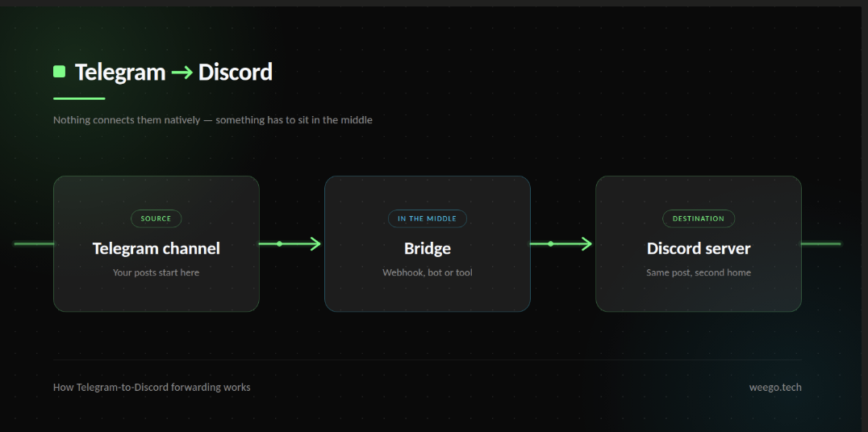Select the DESTINATION badge
The width and height of the screenshot is (868, 432).
point(699,218)
